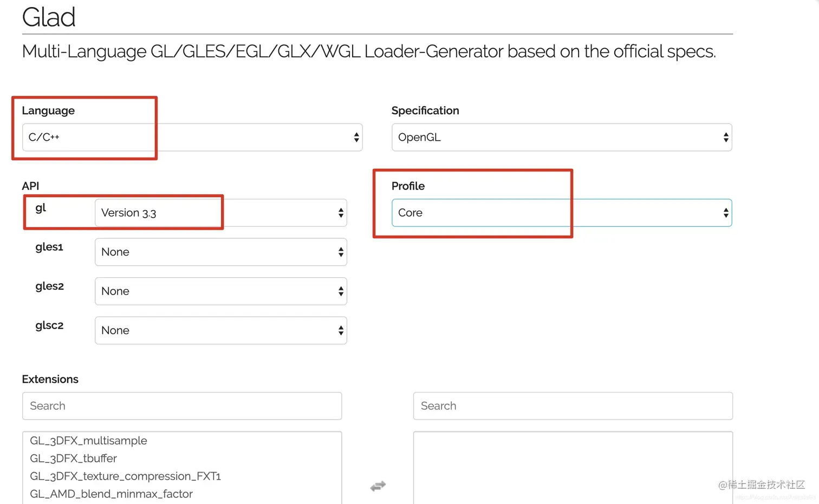Open the gles2 API dropdown

click(x=220, y=291)
